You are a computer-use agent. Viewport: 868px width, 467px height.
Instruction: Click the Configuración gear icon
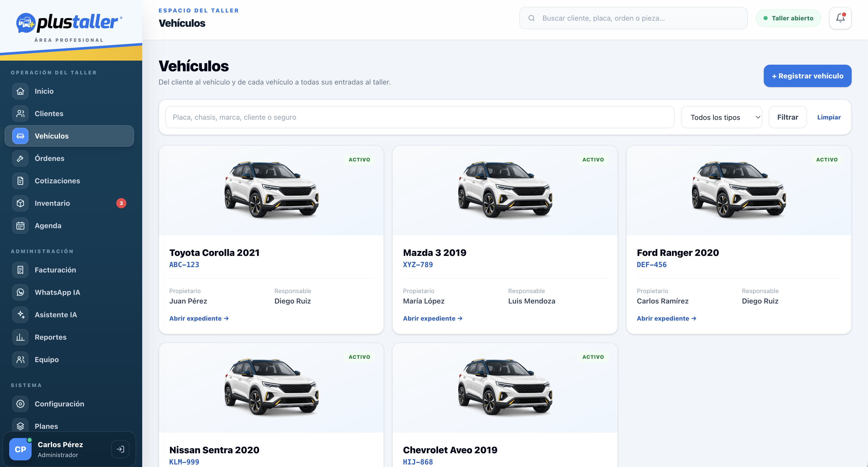20,404
